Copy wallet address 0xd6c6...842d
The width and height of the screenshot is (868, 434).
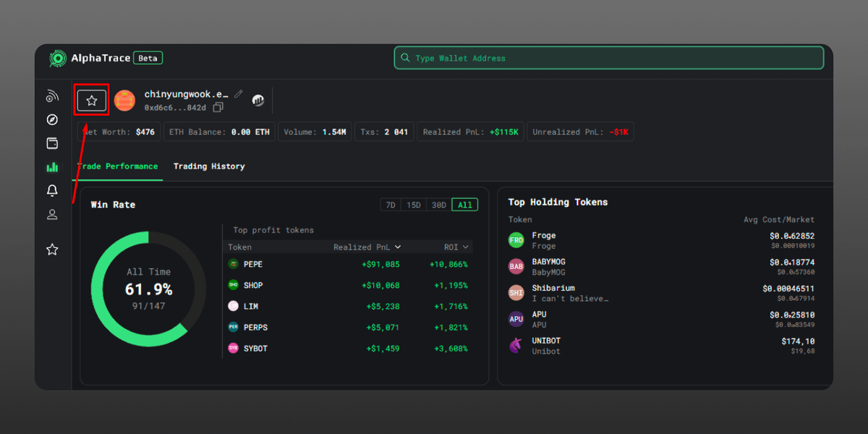(218, 107)
